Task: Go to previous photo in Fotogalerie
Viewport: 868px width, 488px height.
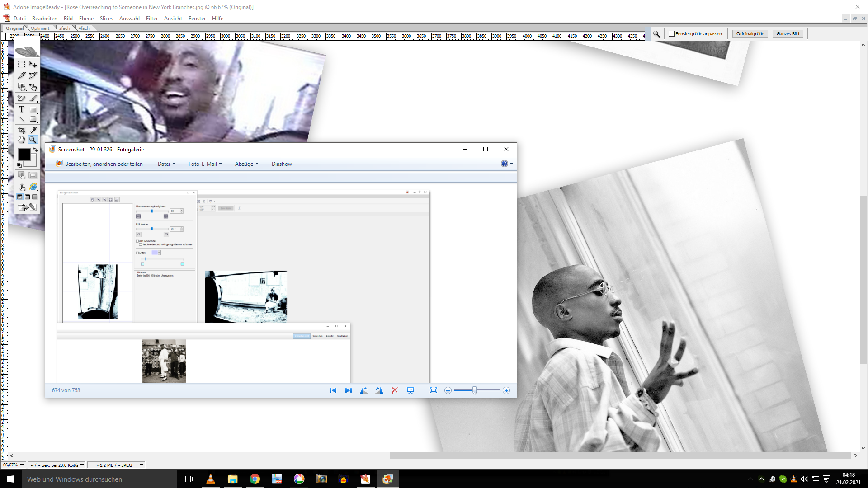Action: click(x=333, y=390)
